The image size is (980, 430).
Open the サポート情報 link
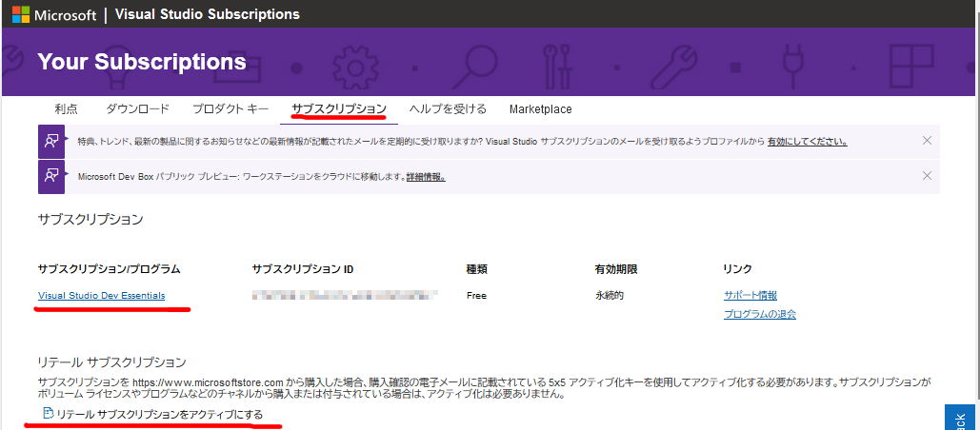[750, 296]
